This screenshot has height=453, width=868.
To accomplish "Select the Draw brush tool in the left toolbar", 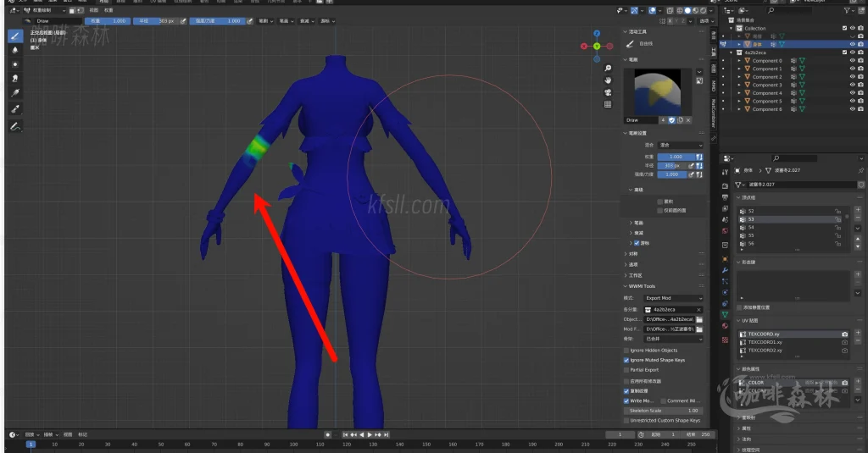I will [x=15, y=36].
